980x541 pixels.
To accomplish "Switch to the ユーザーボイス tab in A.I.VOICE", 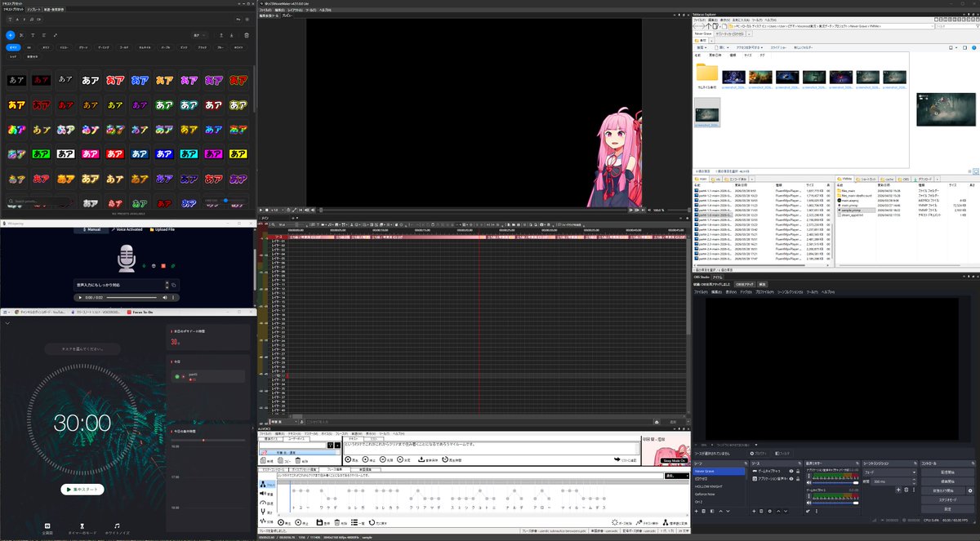I will coord(296,439).
